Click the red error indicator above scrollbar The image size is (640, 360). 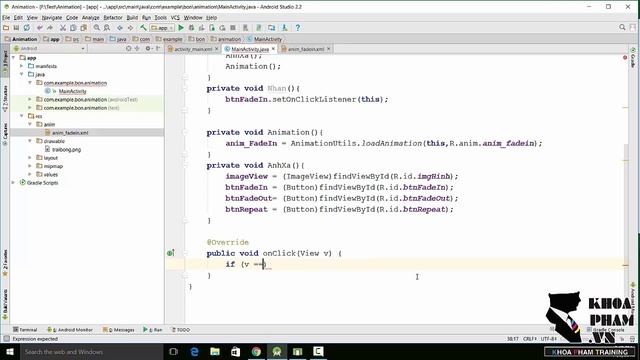click(x=625, y=58)
